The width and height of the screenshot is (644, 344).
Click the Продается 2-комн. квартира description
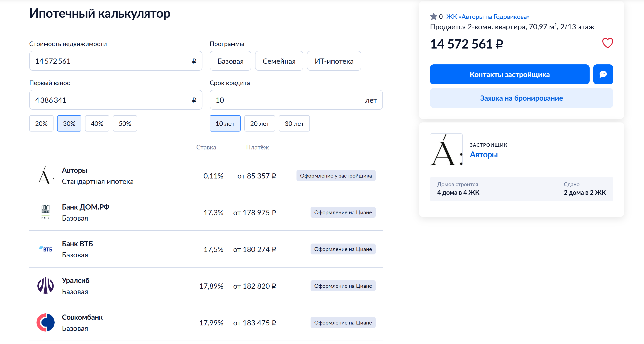click(x=512, y=27)
